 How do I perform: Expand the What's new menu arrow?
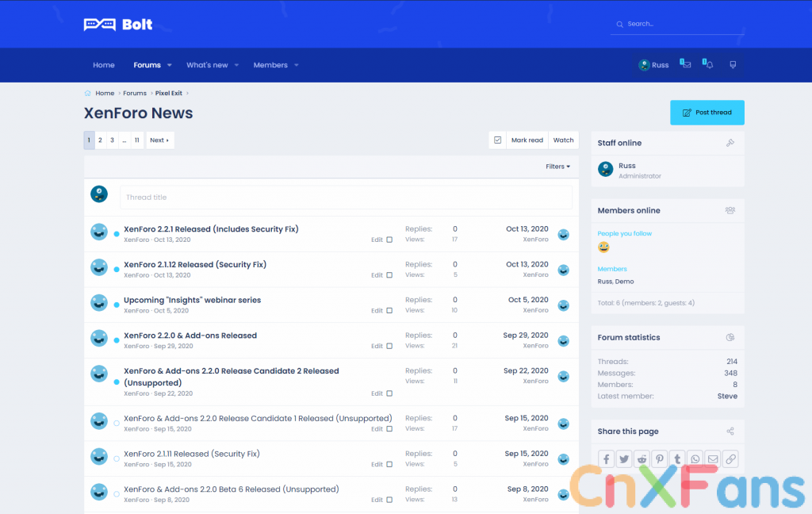tap(236, 65)
